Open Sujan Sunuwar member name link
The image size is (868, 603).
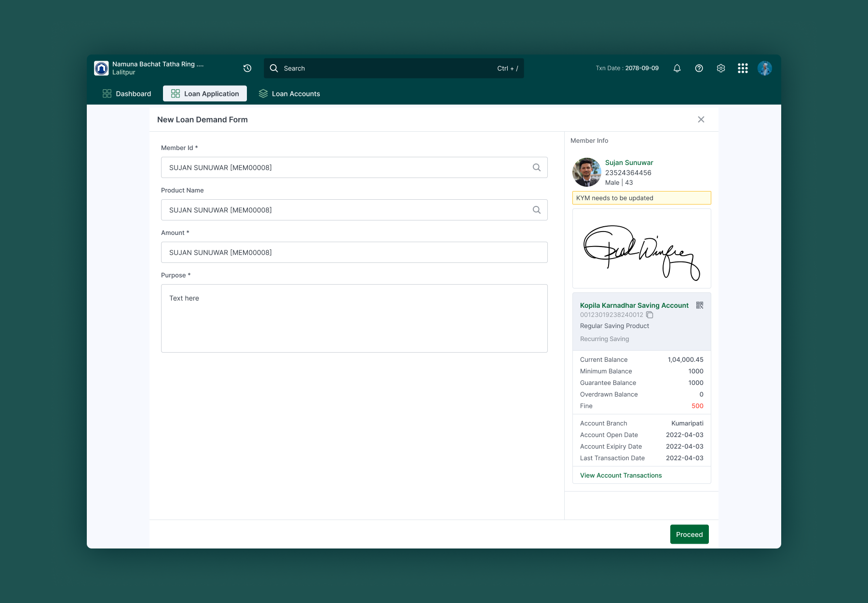[629, 163]
